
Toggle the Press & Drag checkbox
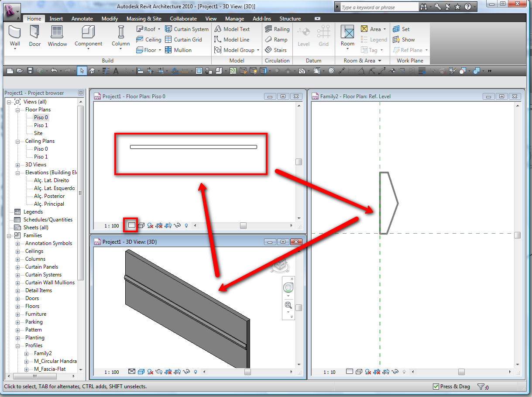tap(436, 387)
